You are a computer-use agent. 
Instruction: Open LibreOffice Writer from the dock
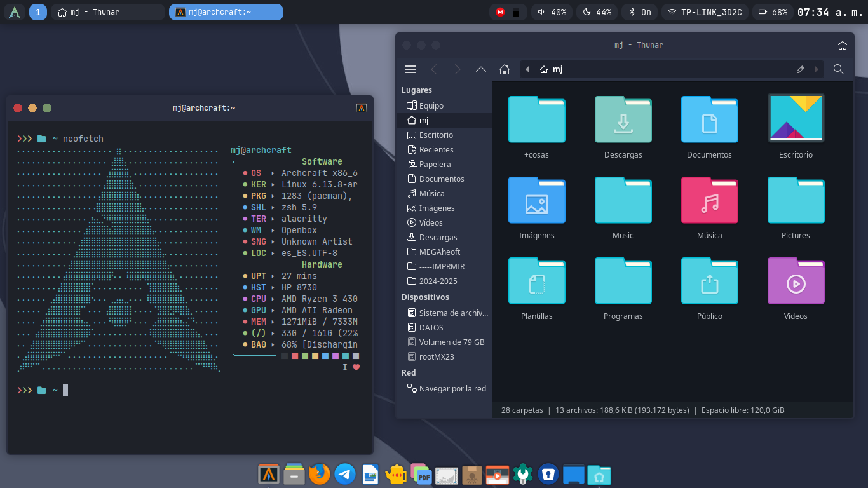coord(370,474)
